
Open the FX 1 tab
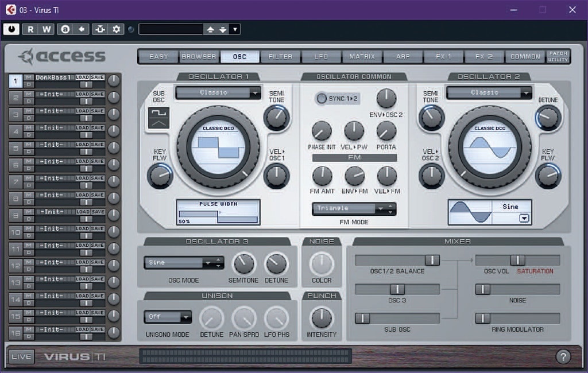(444, 57)
